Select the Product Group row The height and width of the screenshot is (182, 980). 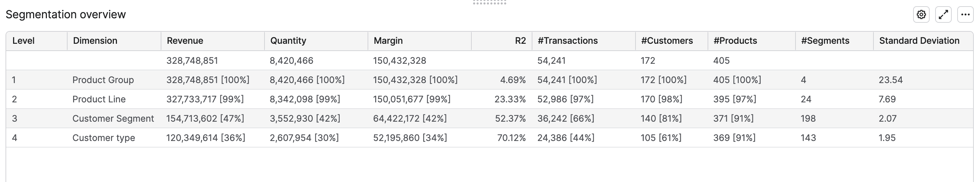pyautogui.click(x=103, y=80)
